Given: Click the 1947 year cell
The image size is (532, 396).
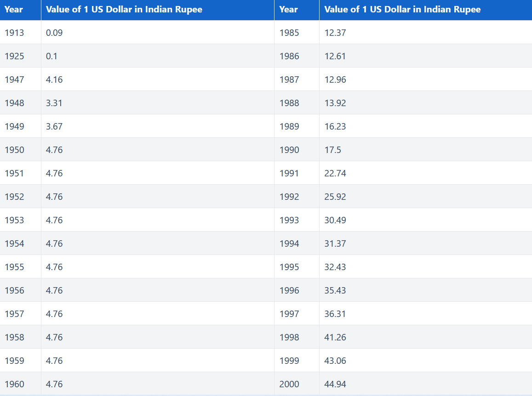Looking at the screenshot, I should pyautogui.click(x=14, y=79).
